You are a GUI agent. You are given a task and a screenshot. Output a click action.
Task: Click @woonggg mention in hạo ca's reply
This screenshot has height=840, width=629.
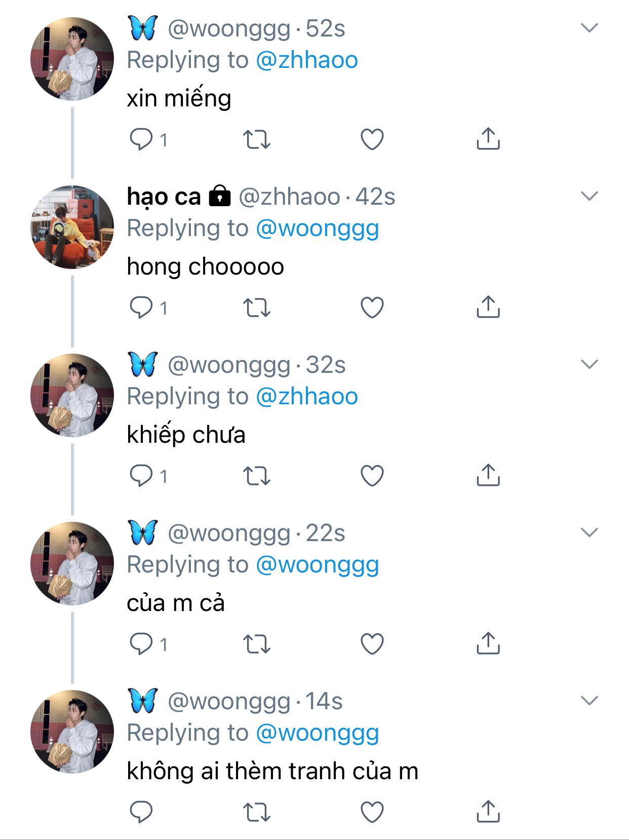[317, 228]
